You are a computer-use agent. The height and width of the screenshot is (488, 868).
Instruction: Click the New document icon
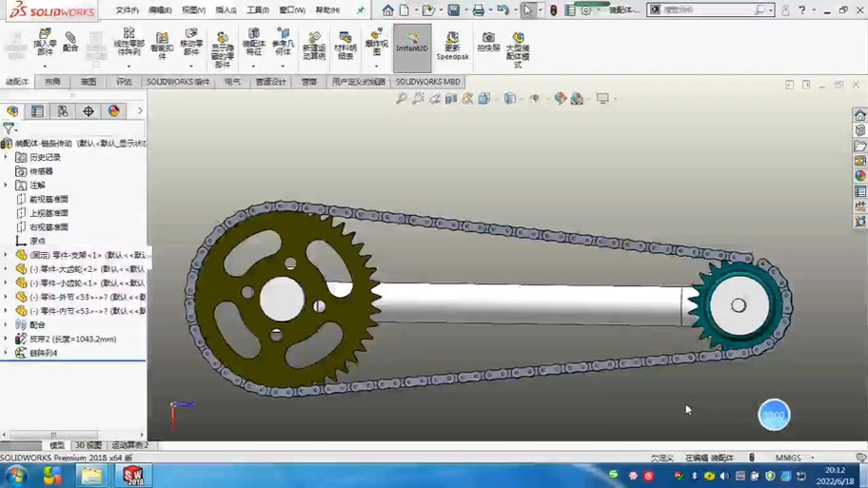coord(404,10)
